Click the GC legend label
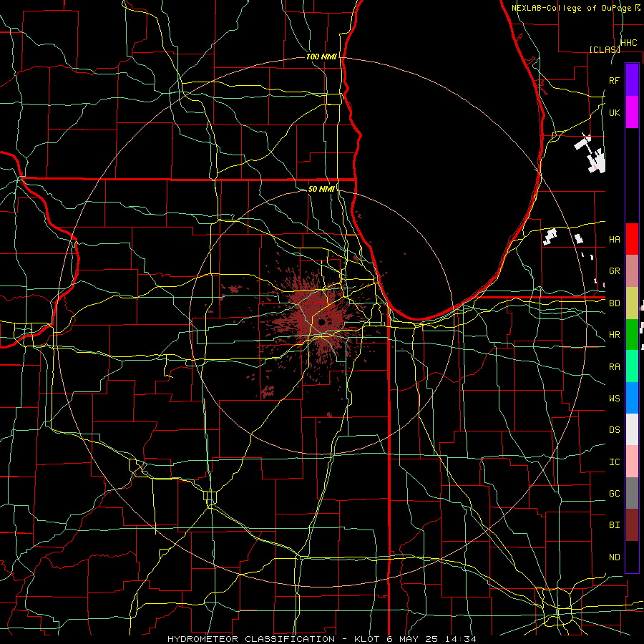Screen dimensions: 644x644 click(614, 493)
